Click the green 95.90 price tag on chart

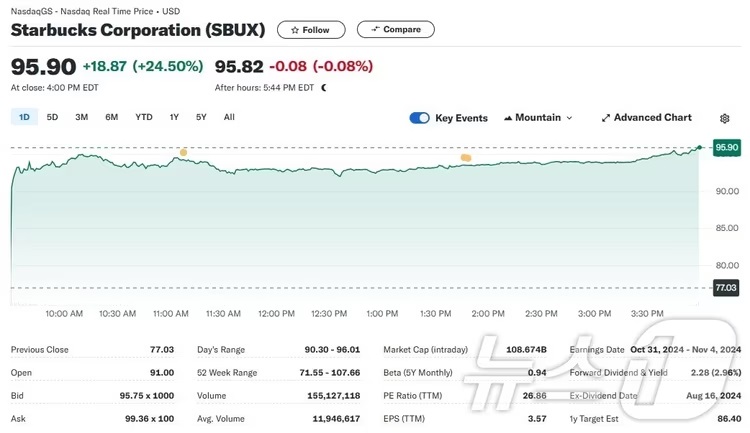tap(726, 147)
